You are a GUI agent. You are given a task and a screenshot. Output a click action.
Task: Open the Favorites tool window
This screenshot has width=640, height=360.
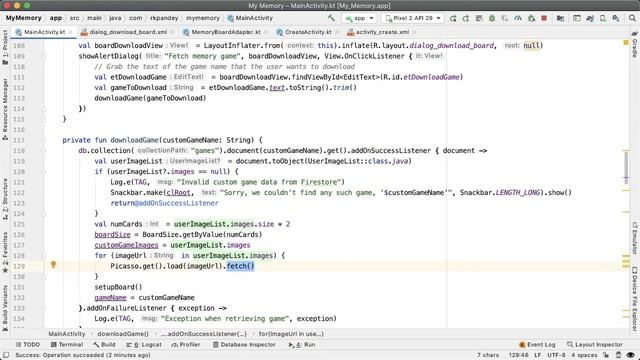click(5, 253)
